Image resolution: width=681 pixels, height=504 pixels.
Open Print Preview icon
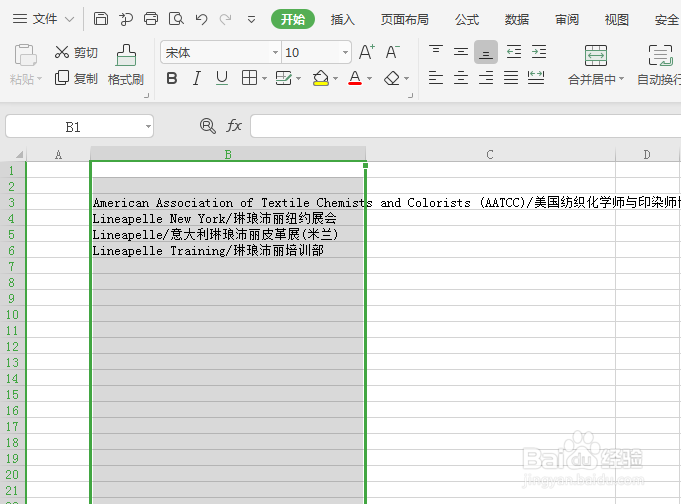pos(176,19)
